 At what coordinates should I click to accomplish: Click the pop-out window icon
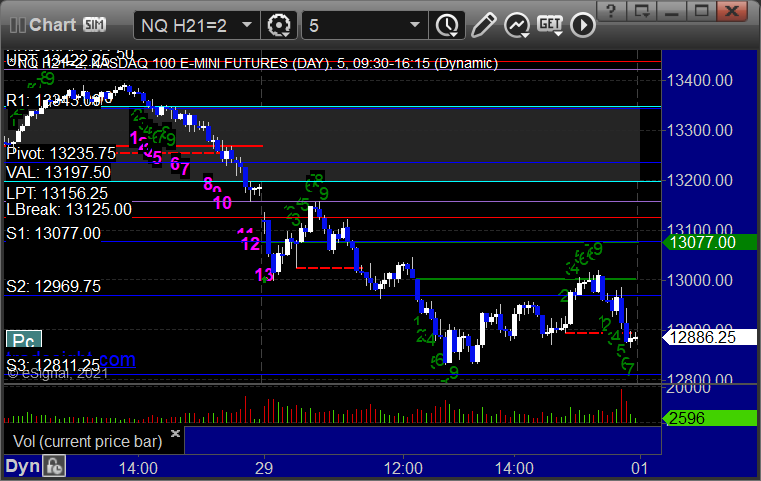tap(642, 10)
